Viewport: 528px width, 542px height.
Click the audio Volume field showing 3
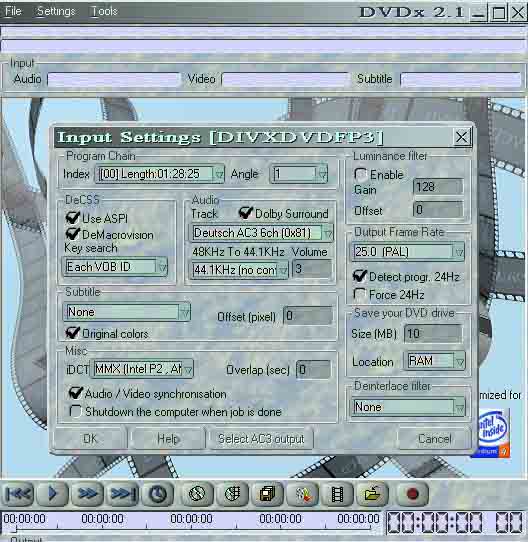[x=312, y=269]
